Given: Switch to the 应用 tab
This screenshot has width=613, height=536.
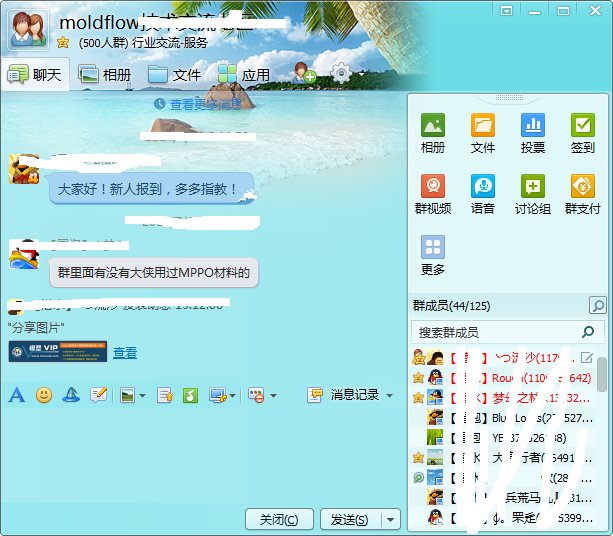Looking at the screenshot, I should pyautogui.click(x=244, y=74).
